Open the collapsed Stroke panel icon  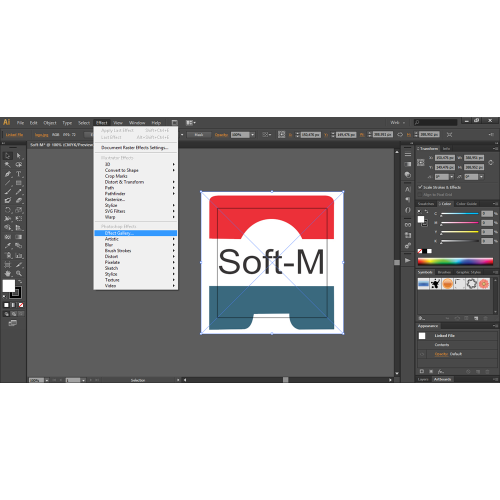[408, 154]
